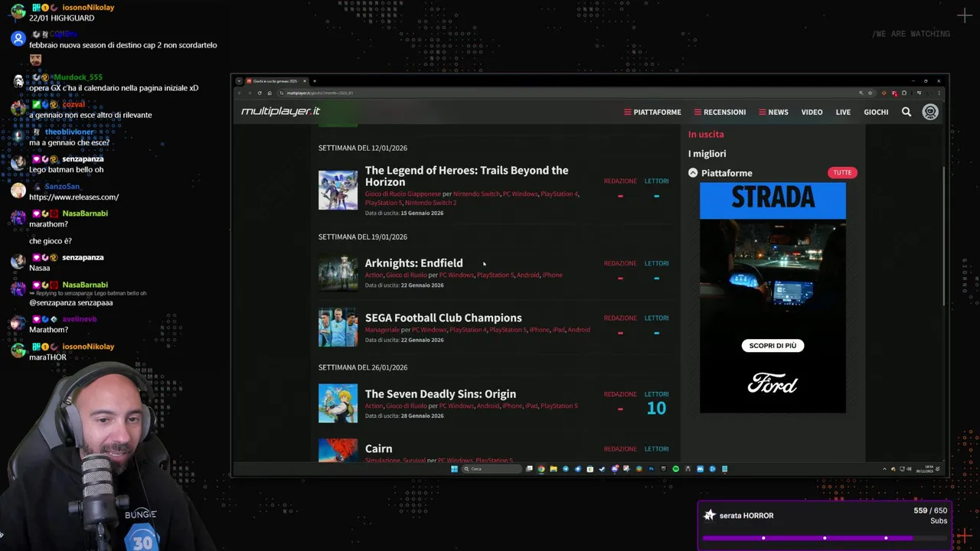Click the I migliori sidebar link

coord(707,154)
